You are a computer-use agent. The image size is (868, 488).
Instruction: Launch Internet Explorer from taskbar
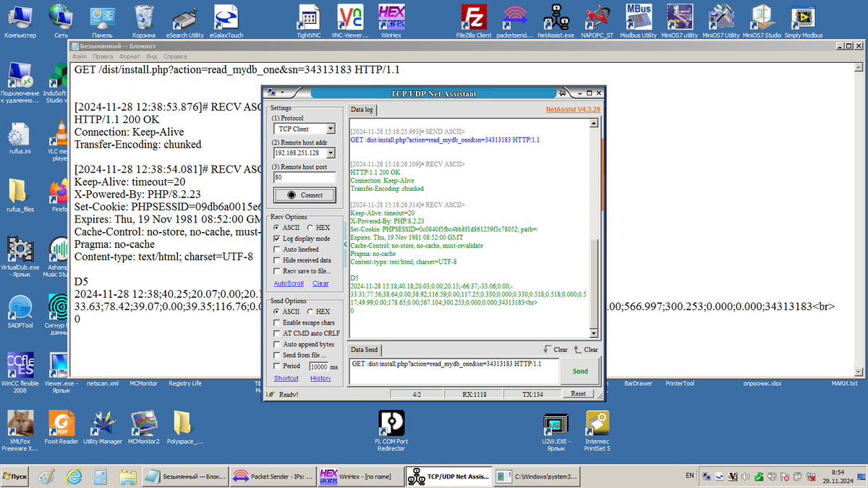click(75, 476)
